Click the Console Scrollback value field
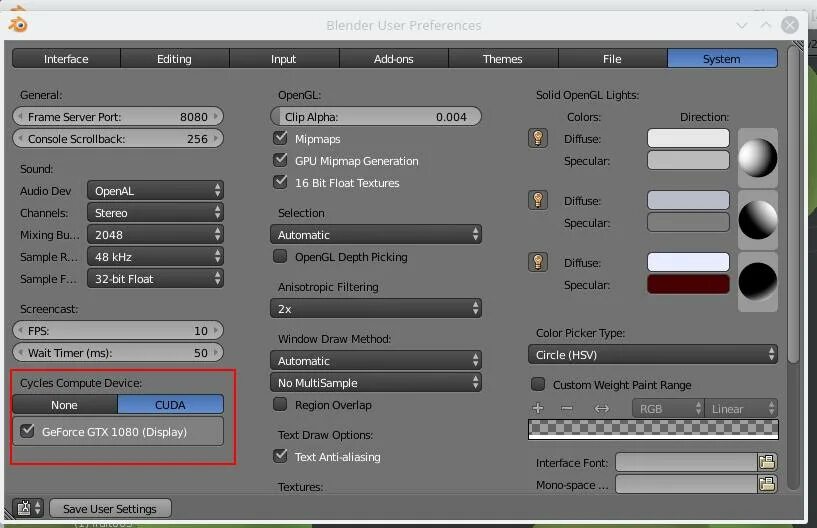The image size is (817, 528). pos(118,138)
